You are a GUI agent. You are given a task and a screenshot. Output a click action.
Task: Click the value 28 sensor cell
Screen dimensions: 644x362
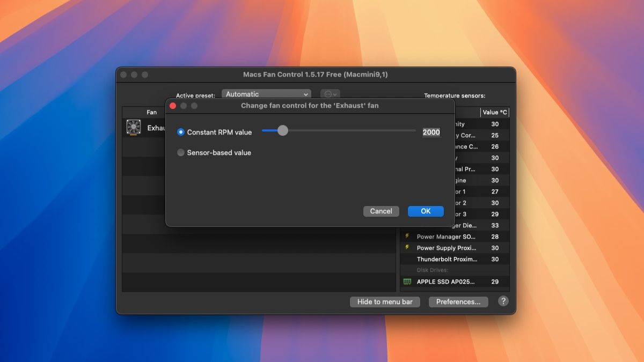click(x=495, y=237)
